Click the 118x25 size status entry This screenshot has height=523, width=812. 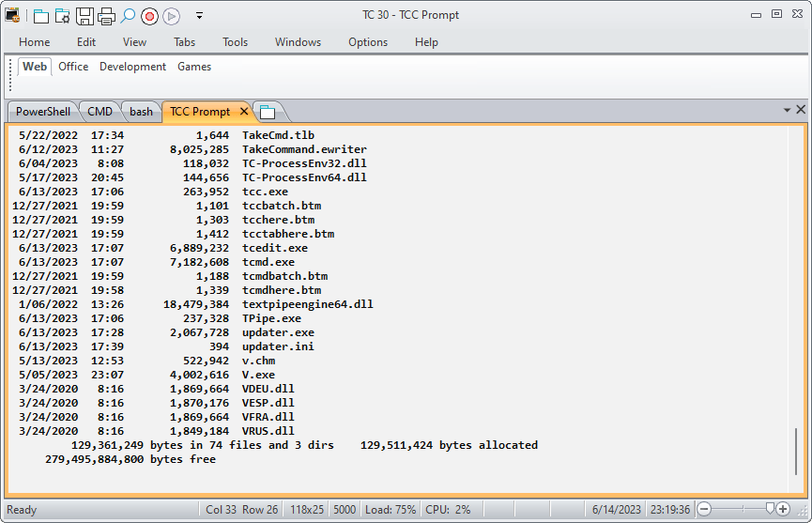307,510
